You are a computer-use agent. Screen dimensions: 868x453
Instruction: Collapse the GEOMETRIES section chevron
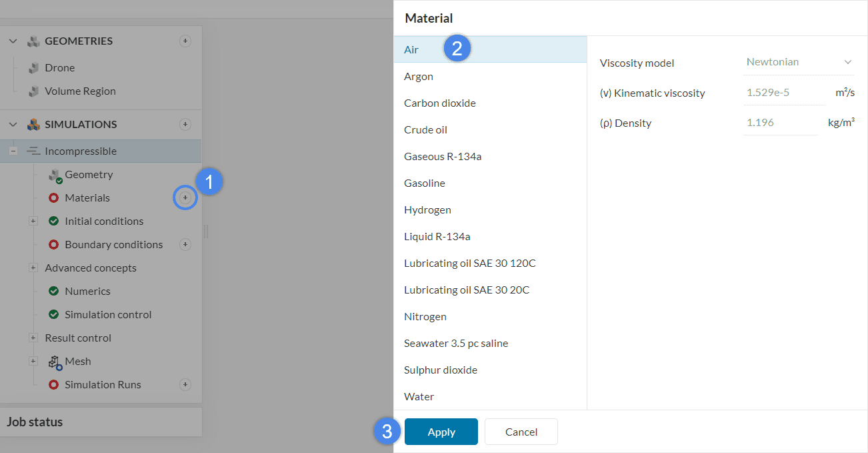(13, 41)
